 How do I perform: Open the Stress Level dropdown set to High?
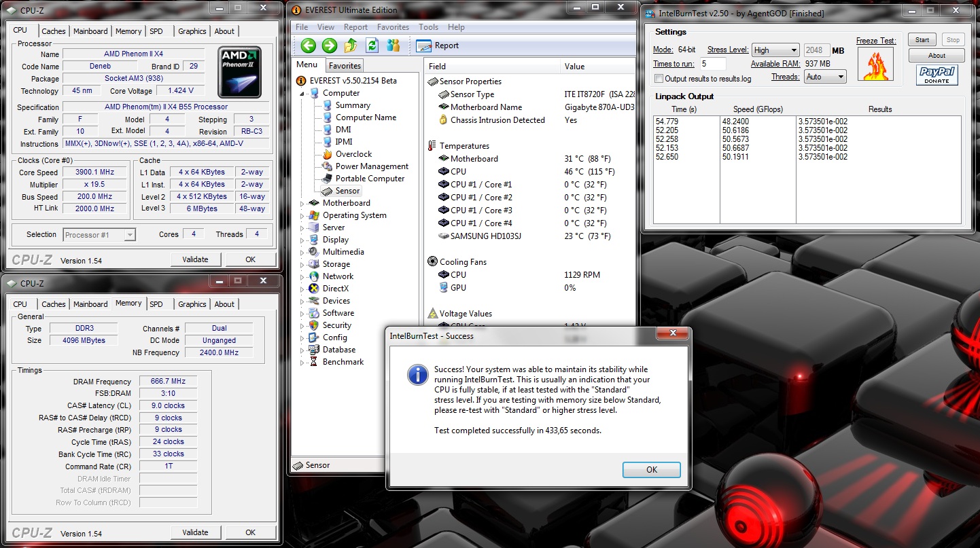pos(775,50)
